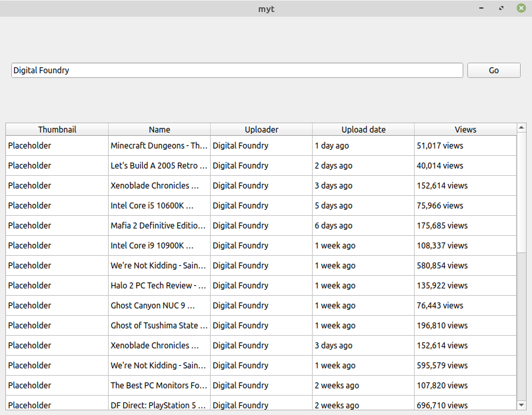Screen dimensions: 532x415
Task: Select the Halo 2 PC Tech Review row
Action: (261, 286)
